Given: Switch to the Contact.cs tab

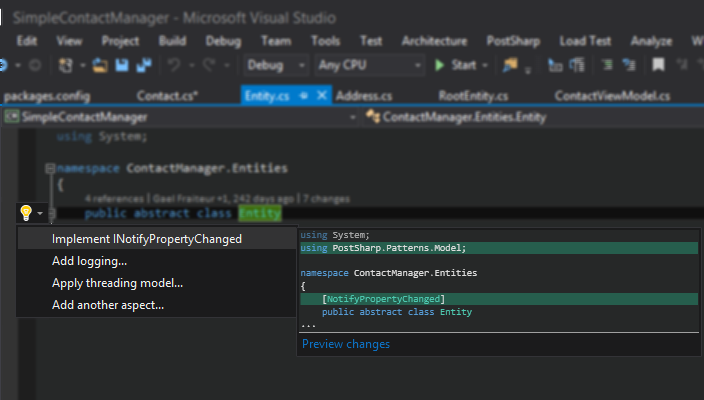Looking at the screenshot, I should click(x=167, y=96).
